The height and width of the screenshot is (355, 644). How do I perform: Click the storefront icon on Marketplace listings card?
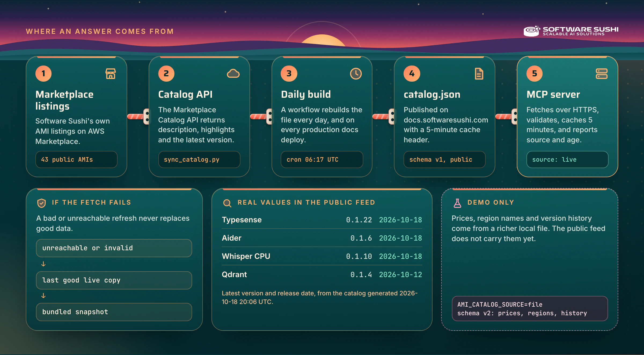point(111,74)
